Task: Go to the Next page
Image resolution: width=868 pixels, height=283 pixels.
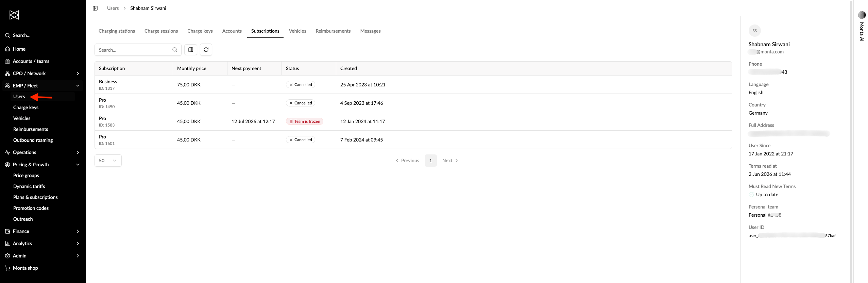Action: (450, 161)
